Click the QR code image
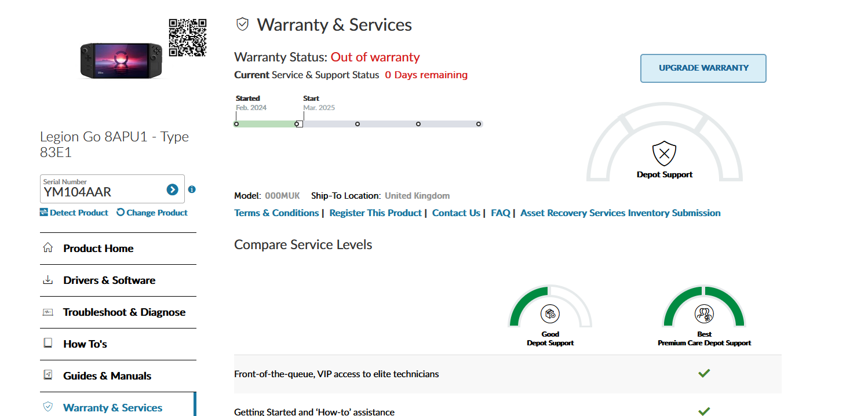 pos(187,38)
